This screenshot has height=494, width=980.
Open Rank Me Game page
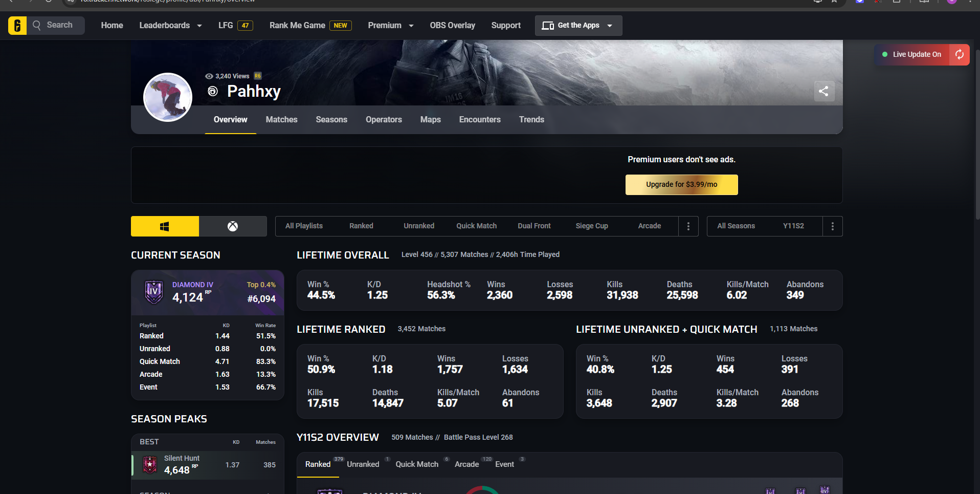click(310, 26)
